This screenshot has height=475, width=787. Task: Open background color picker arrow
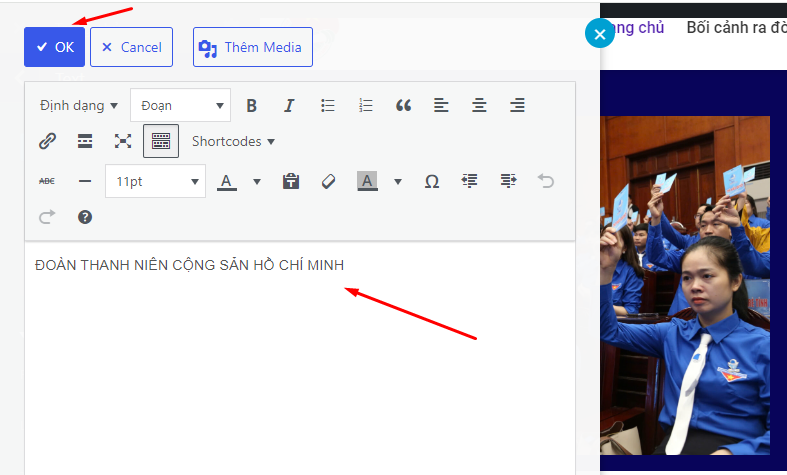[398, 182]
